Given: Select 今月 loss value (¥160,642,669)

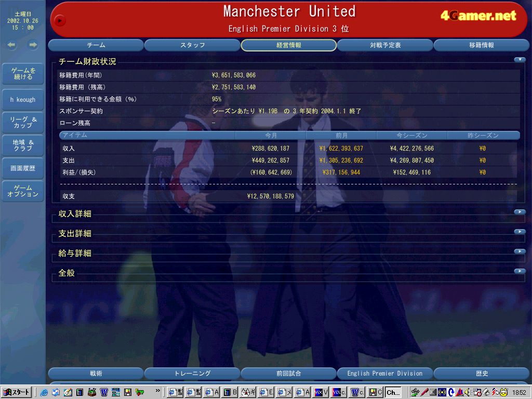Looking at the screenshot, I should [271, 172].
